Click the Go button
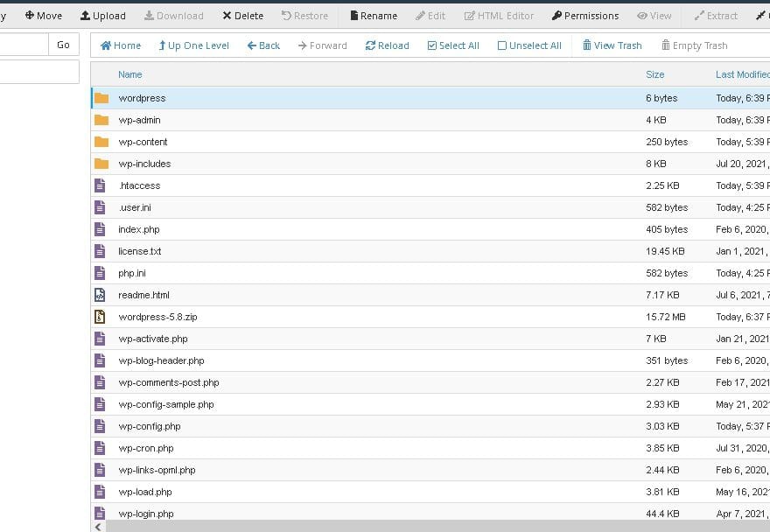The image size is (770, 532). pyautogui.click(x=63, y=45)
